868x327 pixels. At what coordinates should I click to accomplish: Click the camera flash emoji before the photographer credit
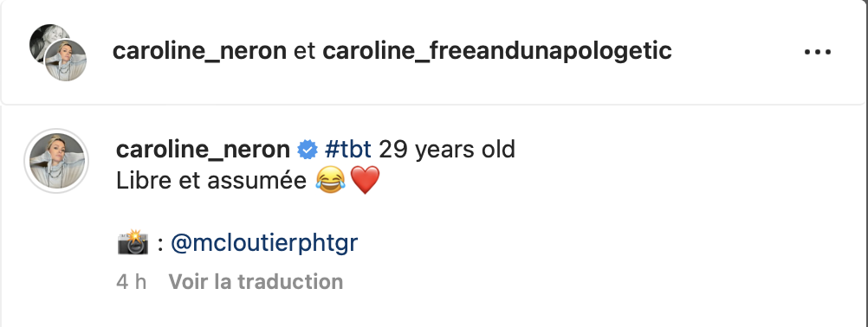tap(133, 243)
